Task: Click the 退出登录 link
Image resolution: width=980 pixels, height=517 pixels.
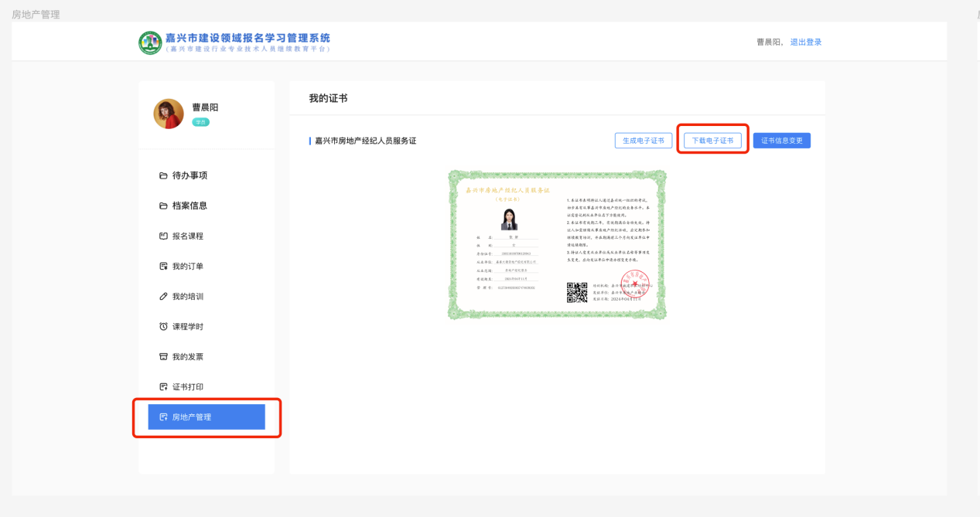Action: click(x=805, y=43)
